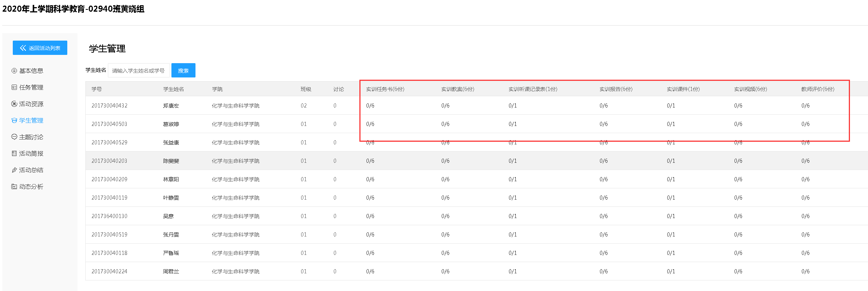868x291 pixels.
Task: Click the 教师评价(6份) column header
Action: (x=817, y=89)
